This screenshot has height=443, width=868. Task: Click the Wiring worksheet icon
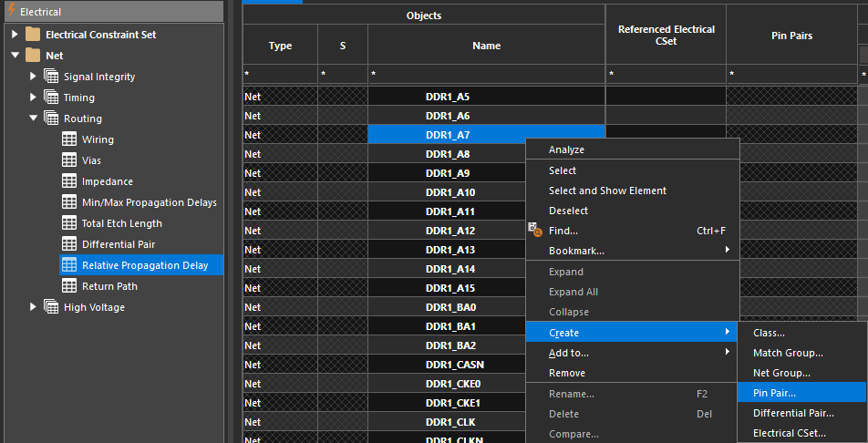68,139
